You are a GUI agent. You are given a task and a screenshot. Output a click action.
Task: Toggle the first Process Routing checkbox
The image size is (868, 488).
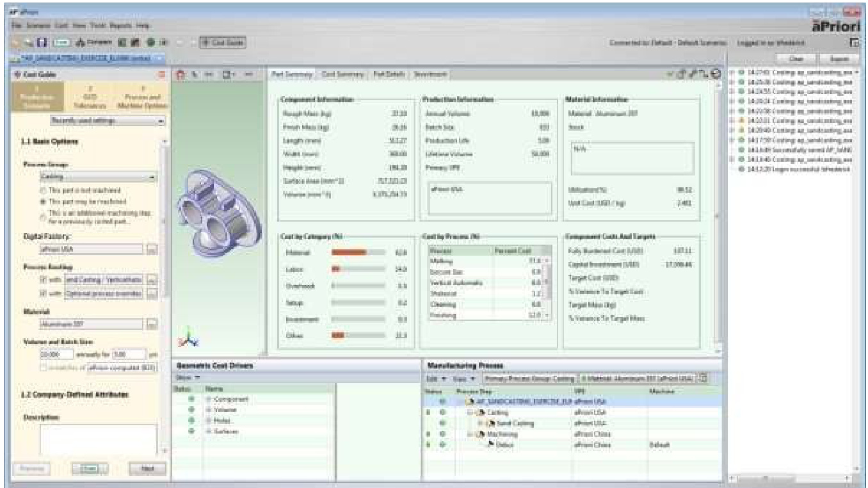coord(44,280)
